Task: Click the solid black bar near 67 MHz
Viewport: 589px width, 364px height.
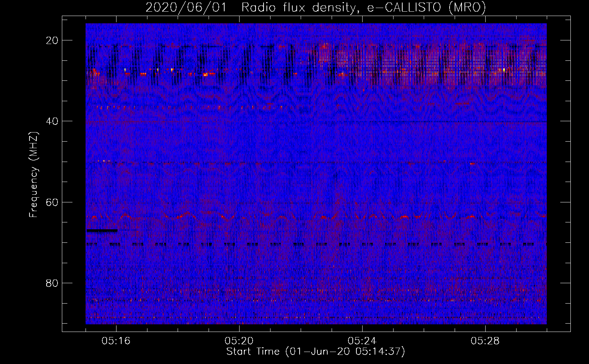Action: coord(102,230)
